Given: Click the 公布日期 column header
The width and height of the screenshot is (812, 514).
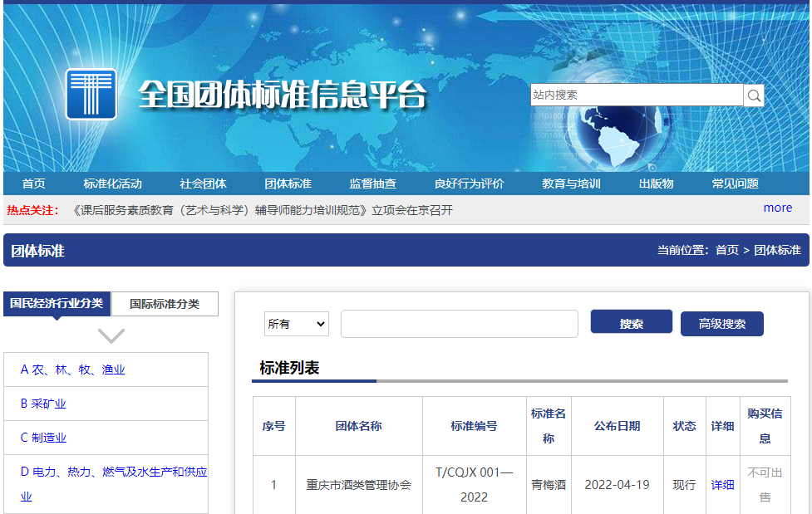Looking at the screenshot, I should 617,426.
